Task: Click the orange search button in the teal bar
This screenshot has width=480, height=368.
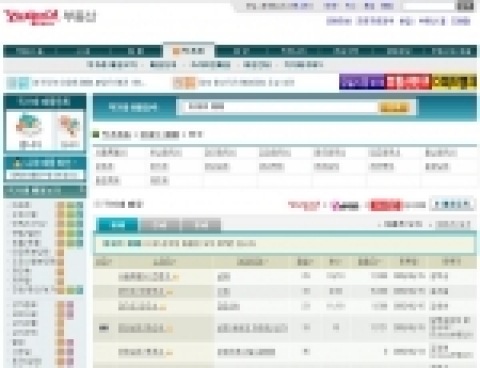Action: click(394, 107)
